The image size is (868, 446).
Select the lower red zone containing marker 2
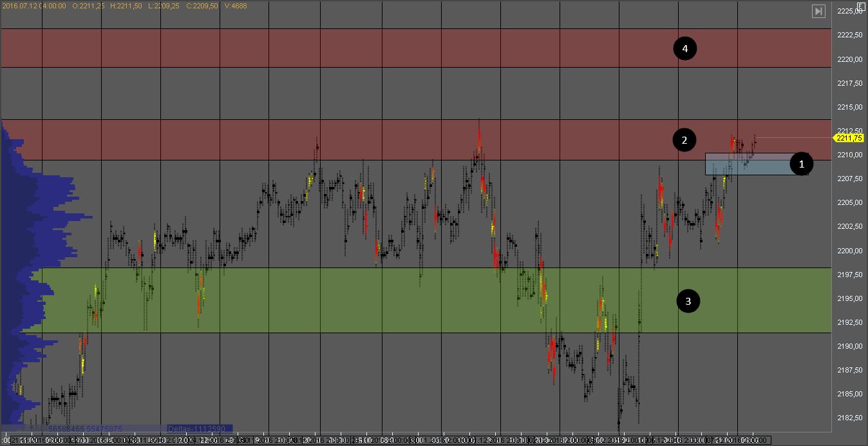(x=386, y=140)
